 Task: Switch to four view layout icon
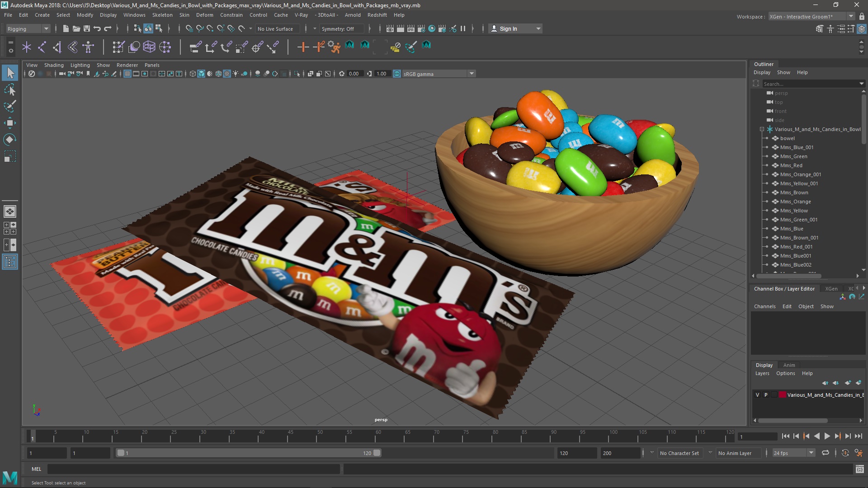click(x=10, y=228)
